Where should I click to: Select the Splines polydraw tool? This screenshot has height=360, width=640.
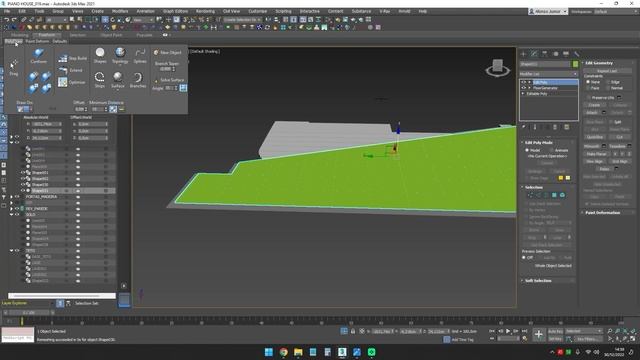pyautogui.click(x=140, y=56)
